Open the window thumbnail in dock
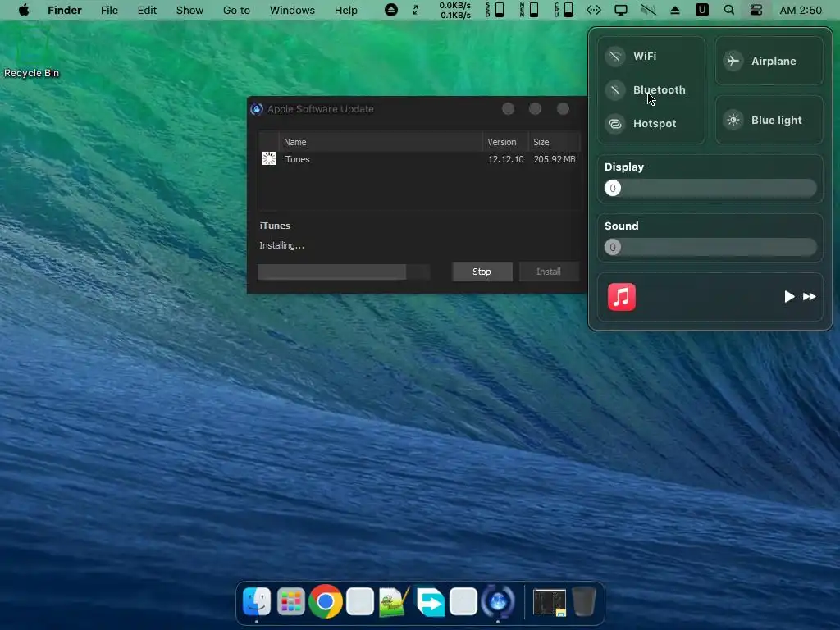The image size is (840, 630). click(549, 603)
